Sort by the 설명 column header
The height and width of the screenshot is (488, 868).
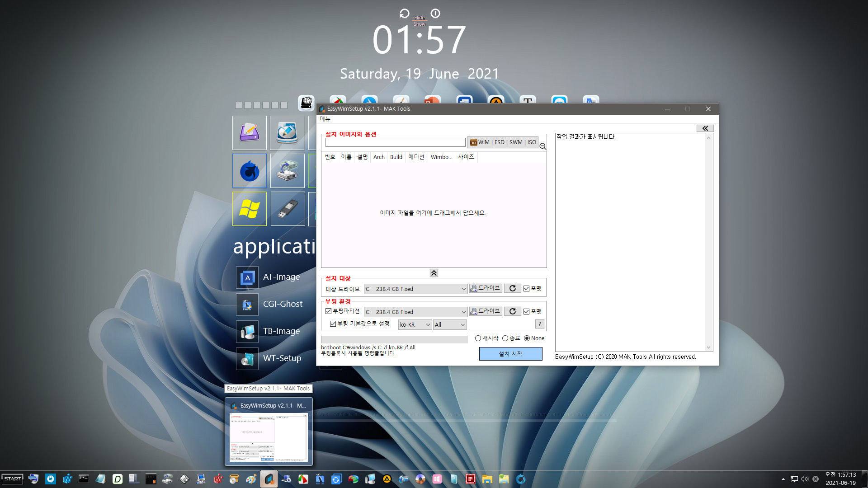(363, 157)
